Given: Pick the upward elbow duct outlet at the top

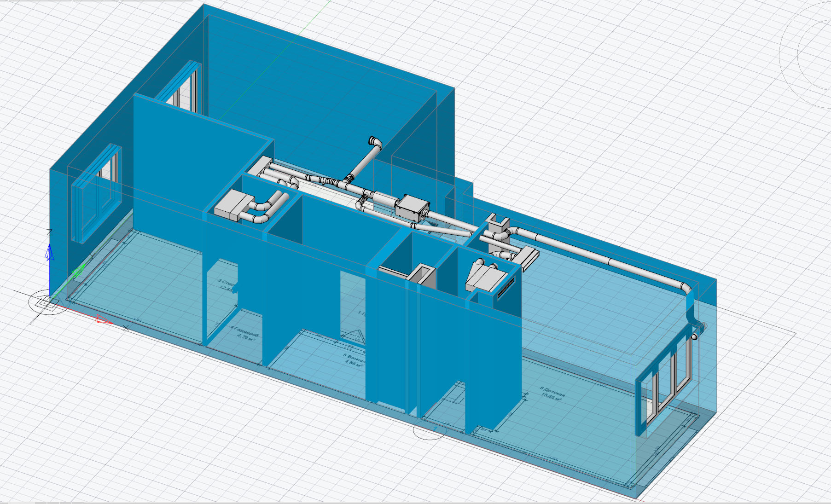Looking at the screenshot, I should click(375, 142).
